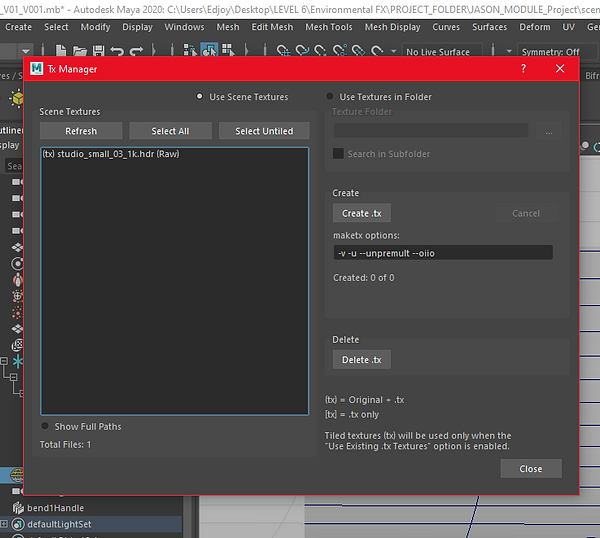Click the Open Scene folder icon
The width and height of the screenshot is (600, 538).
(80, 51)
